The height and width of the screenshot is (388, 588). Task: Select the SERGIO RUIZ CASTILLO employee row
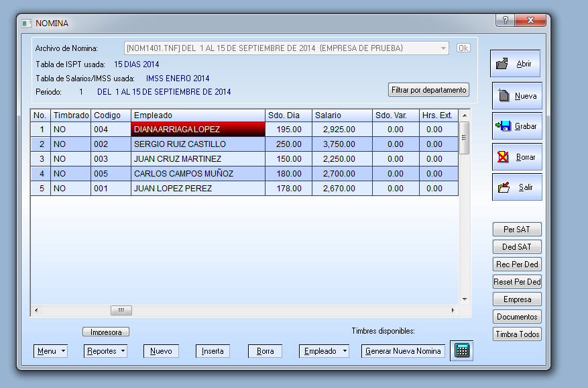click(x=180, y=144)
